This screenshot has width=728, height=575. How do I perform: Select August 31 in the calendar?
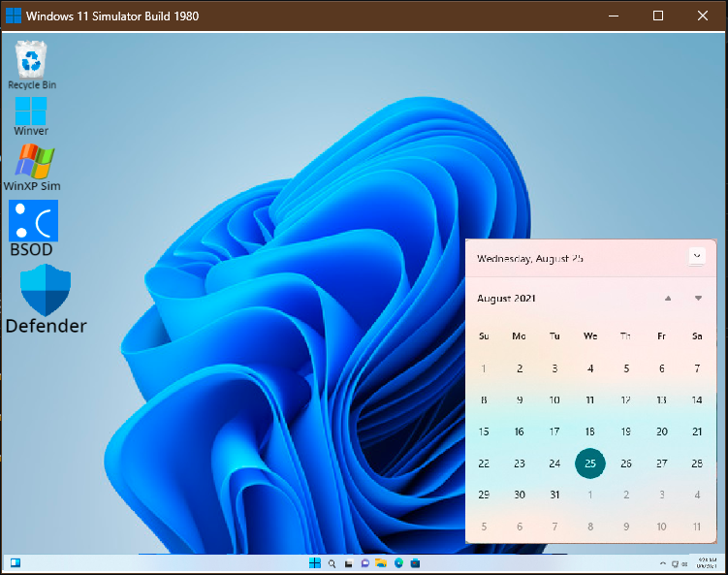tap(554, 495)
